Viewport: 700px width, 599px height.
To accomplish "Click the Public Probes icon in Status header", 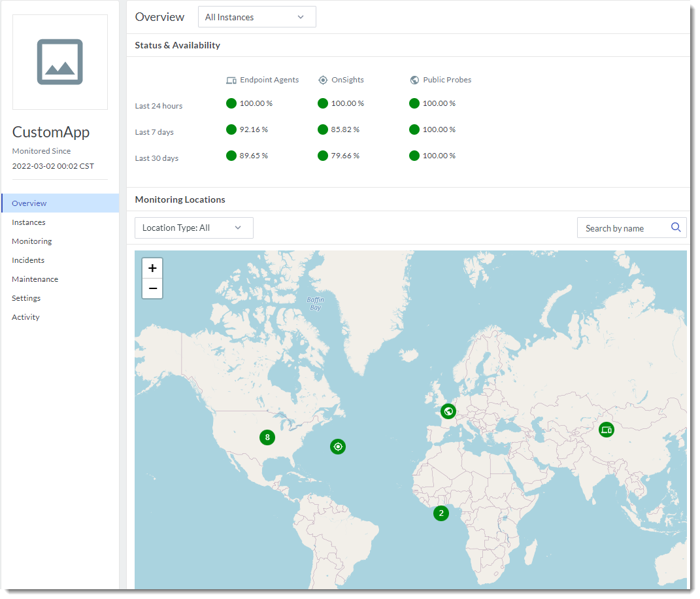I will (414, 80).
